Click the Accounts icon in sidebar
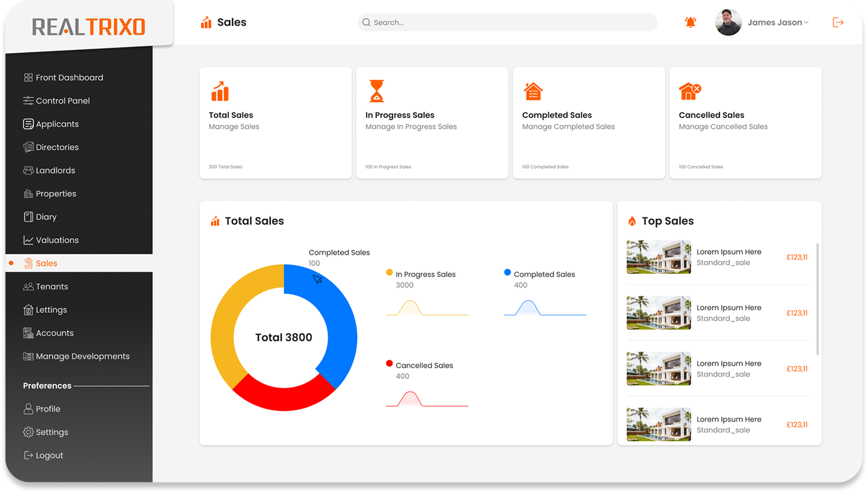The height and width of the screenshot is (493, 868). [28, 333]
